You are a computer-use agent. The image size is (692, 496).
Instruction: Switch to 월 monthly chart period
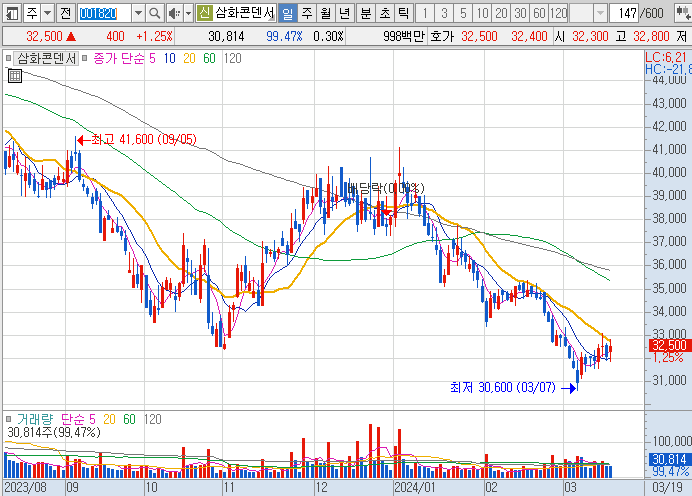[326, 13]
